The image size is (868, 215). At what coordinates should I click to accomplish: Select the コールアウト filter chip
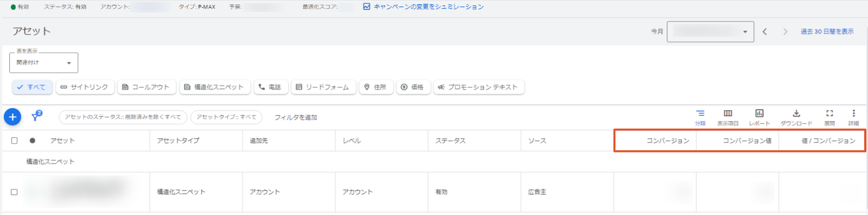[146, 87]
